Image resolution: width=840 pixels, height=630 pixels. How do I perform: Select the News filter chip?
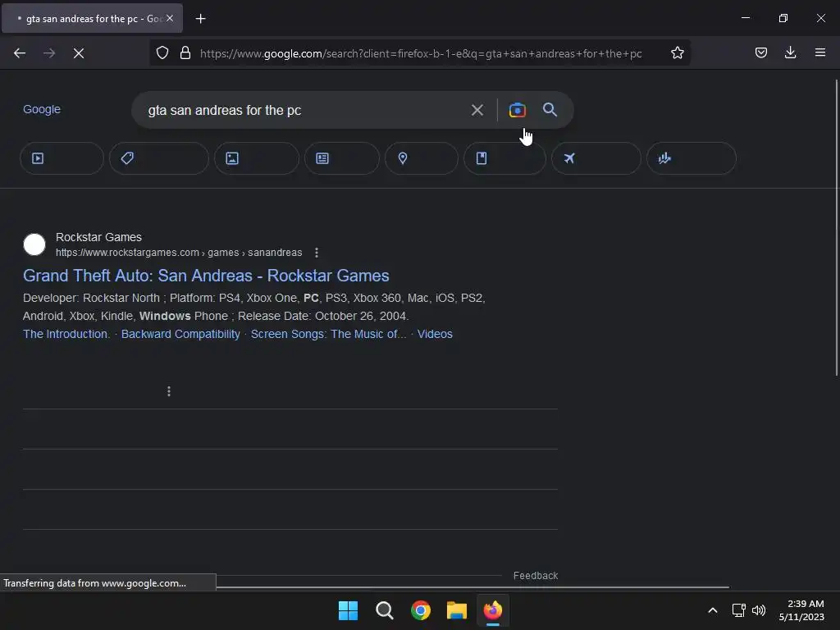click(x=342, y=158)
